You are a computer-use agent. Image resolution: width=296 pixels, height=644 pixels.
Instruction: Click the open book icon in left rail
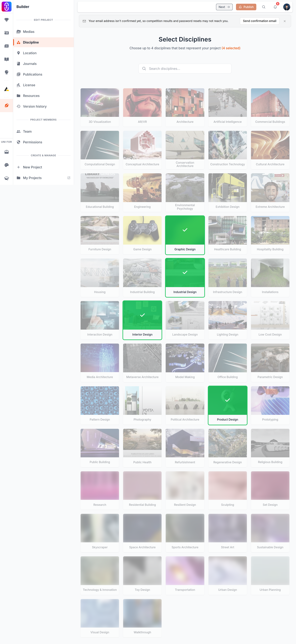pos(6,59)
